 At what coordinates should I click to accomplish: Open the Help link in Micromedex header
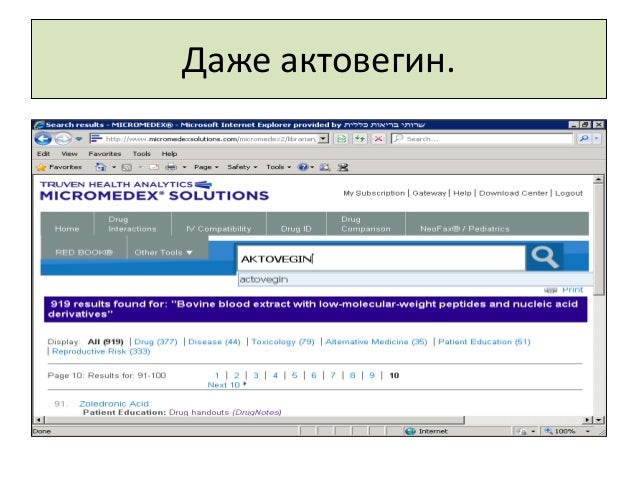click(462, 193)
